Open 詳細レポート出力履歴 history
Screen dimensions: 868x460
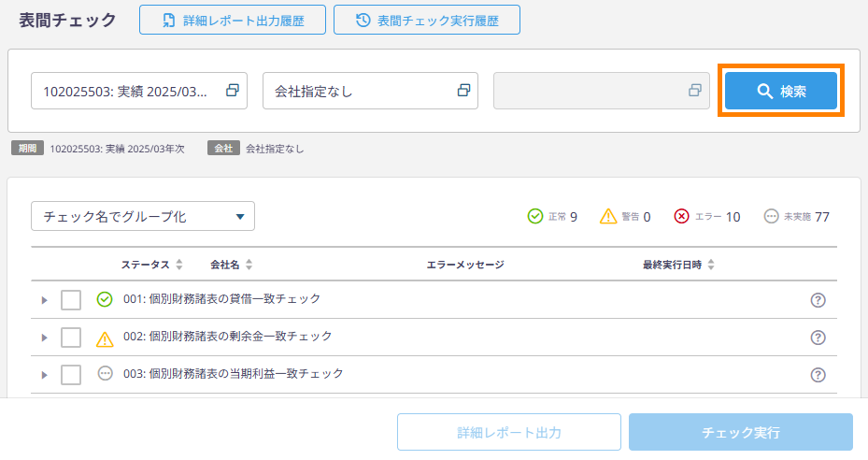tap(233, 20)
